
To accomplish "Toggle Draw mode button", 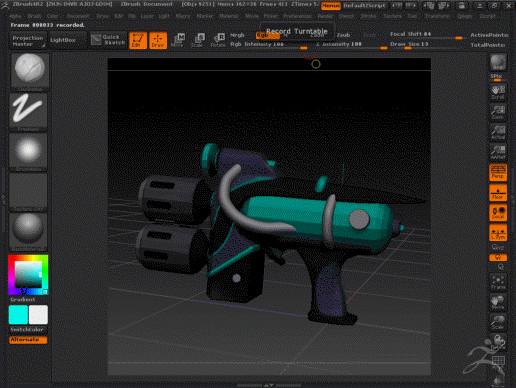I will click(x=158, y=41).
